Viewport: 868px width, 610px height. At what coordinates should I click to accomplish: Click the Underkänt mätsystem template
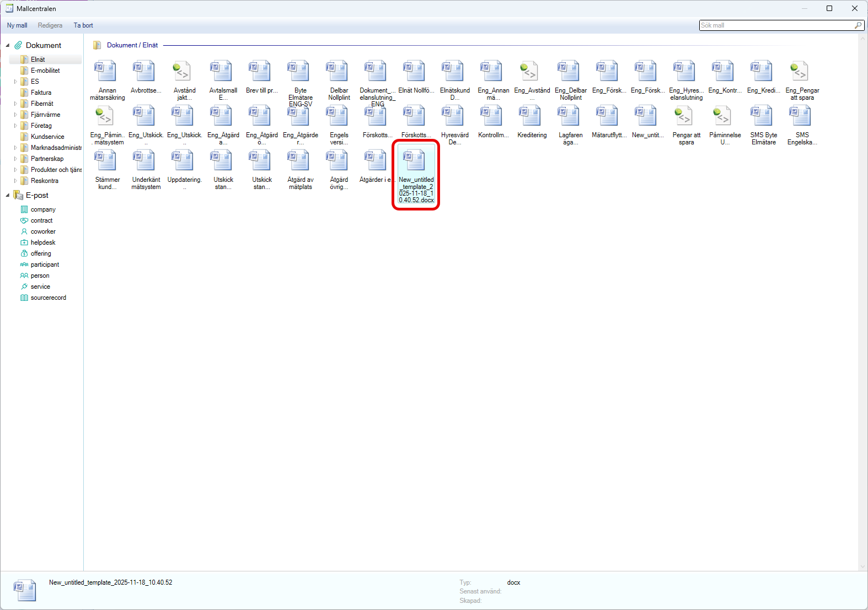click(144, 161)
